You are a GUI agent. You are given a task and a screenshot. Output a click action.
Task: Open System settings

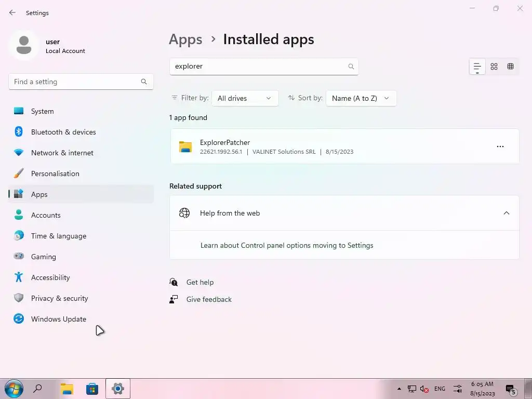pyautogui.click(x=81, y=111)
